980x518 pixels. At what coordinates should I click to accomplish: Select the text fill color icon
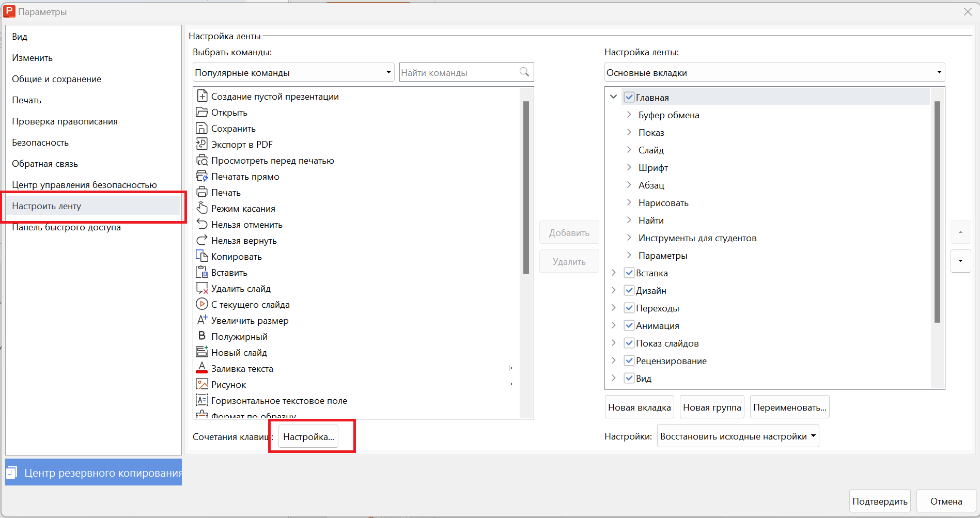[x=201, y=368]
